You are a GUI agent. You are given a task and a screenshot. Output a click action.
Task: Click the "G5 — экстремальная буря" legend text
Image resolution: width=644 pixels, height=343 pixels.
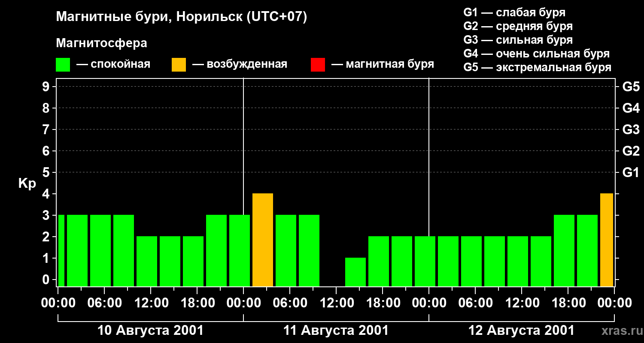[537, 67]
